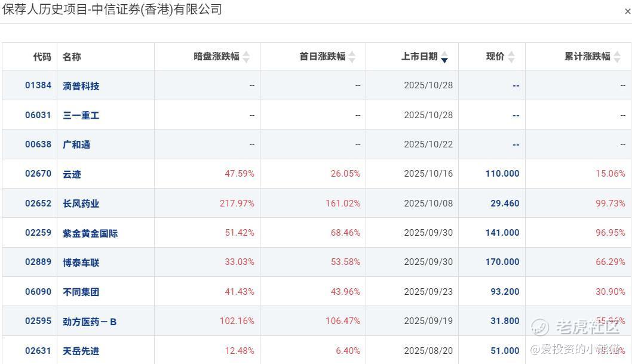The width and height of the screenshot is (632, 364).
Task: Select stock code 02889
Action: (x=38, y=262)
